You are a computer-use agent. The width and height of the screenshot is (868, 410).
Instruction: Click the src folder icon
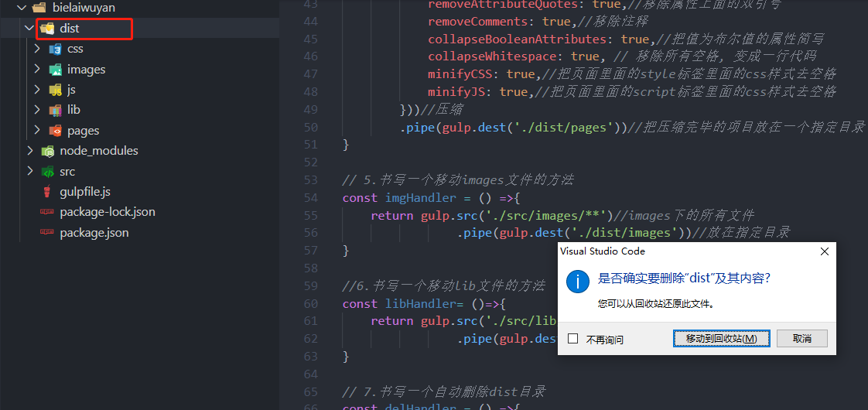coord(47,172)
